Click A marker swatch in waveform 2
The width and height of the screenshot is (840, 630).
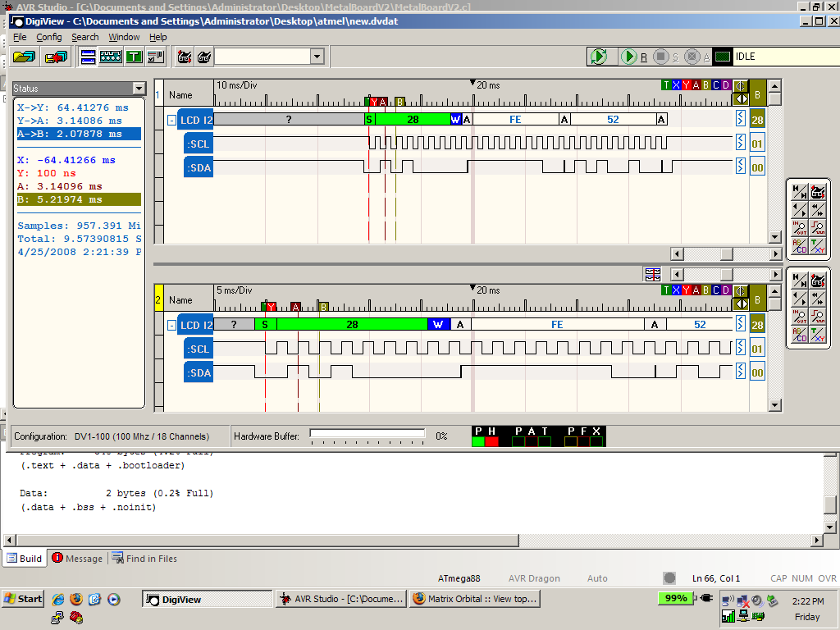(x=696, y=290)
